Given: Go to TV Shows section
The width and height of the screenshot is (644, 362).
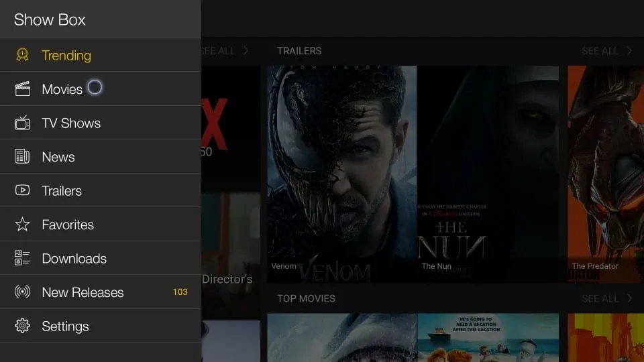Looking at the screenshot, I should pyautogui.click(x=101, y=123).
